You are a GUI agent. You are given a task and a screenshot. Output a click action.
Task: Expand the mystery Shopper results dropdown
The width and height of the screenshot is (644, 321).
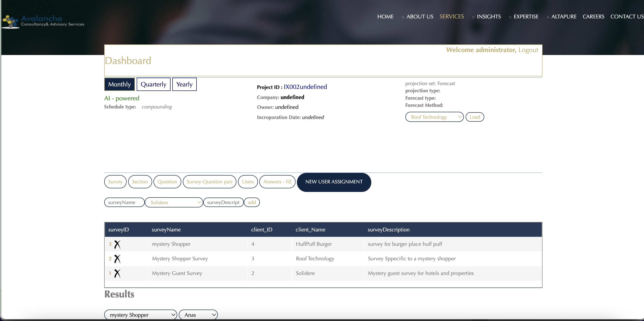point(140,314)
